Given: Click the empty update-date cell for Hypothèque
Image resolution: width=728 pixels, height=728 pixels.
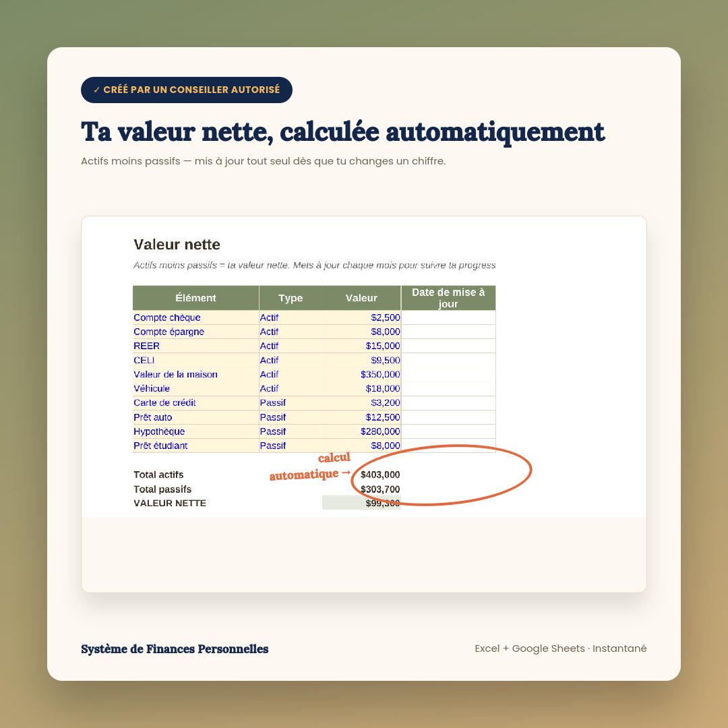Looking at the screenshot, I should click(x=448, y=431).
